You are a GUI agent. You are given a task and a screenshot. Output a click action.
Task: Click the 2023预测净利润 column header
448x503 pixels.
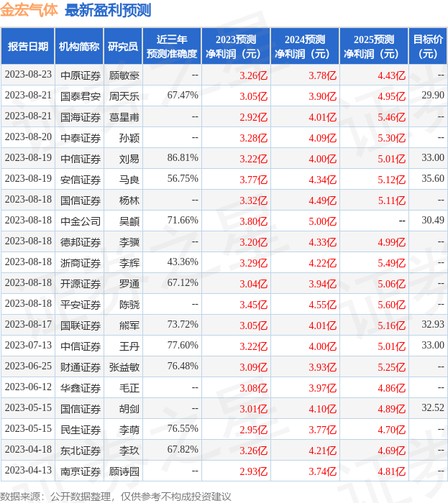click(x=236, y=46)
